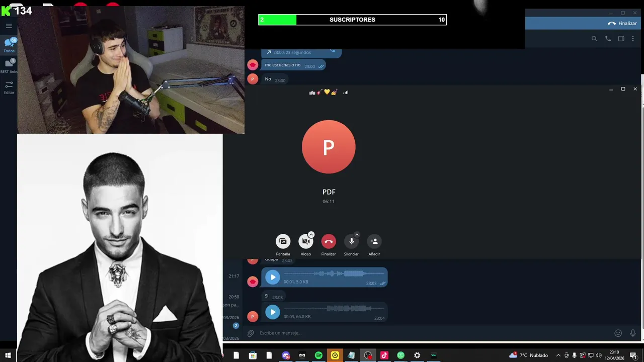
Task: Click the outgoing call '23:00, 23 segundos' entry
Action: [301, 52]
